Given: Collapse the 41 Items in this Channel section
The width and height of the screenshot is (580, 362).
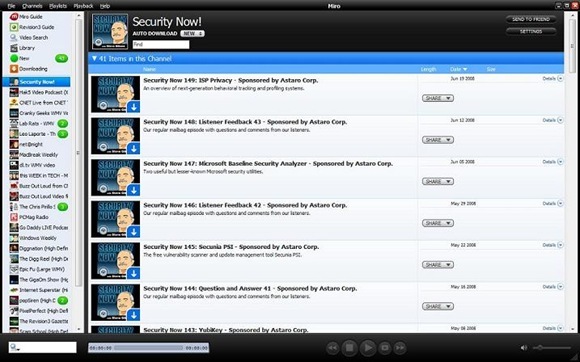Looking at the screenshot, I should point(94,58).
